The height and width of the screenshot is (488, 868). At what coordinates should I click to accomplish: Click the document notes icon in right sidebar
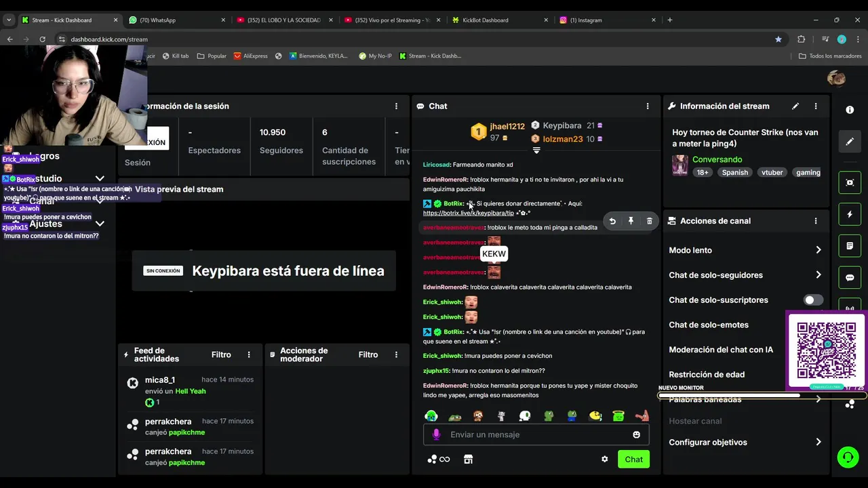(850, 246)
